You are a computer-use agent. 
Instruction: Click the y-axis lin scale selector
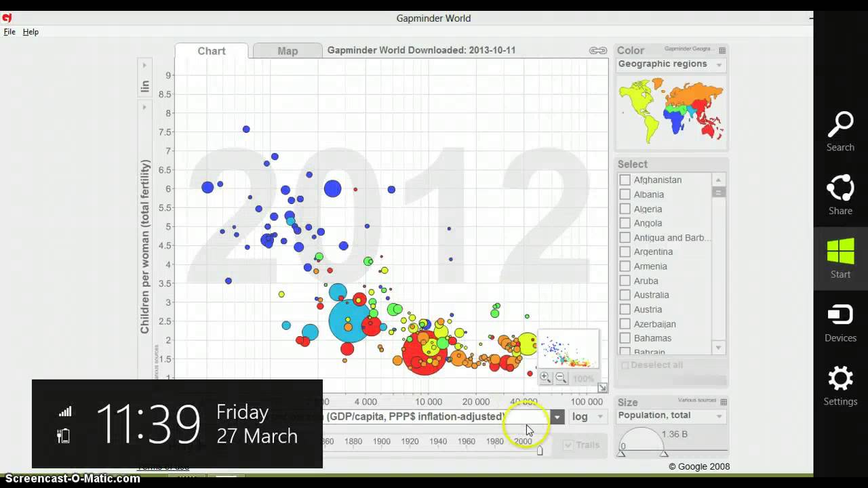coord(144,87)
